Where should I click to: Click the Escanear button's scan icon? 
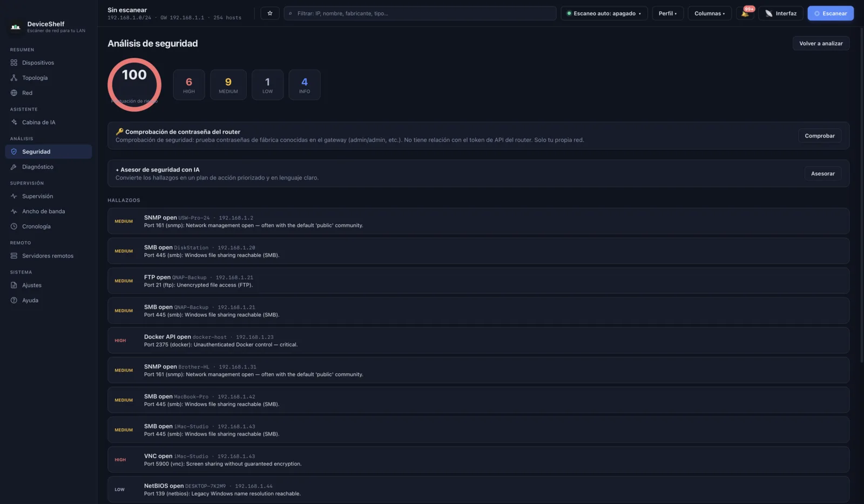coord(817,13)
